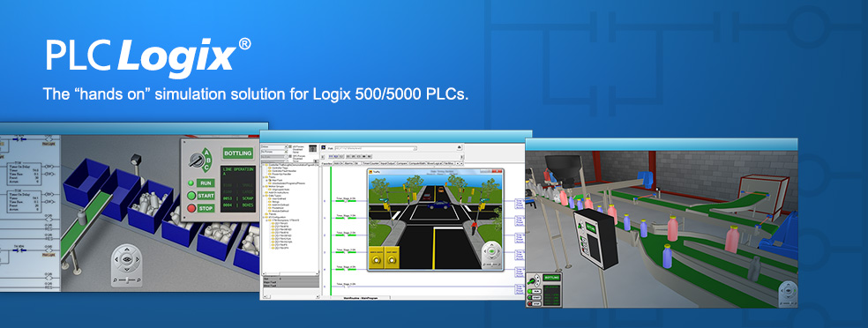Select the Compare instruction tab
868x328 pixels.
pyautogui.click(x=402, y=163)
